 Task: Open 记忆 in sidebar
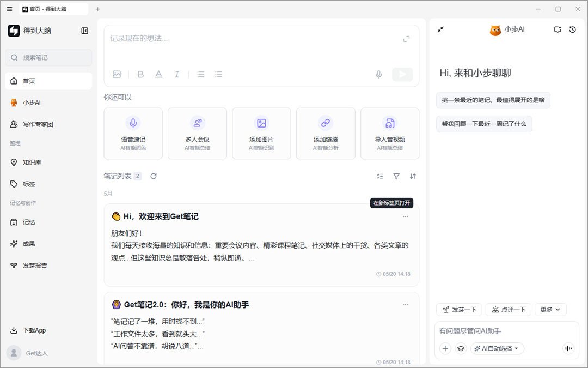tap(48, 222)
